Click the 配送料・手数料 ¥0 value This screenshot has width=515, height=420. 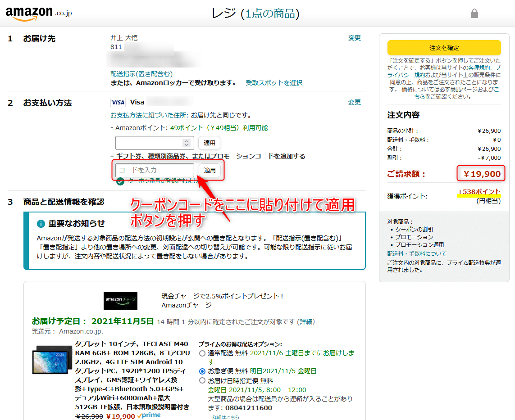tap(497, 140)
